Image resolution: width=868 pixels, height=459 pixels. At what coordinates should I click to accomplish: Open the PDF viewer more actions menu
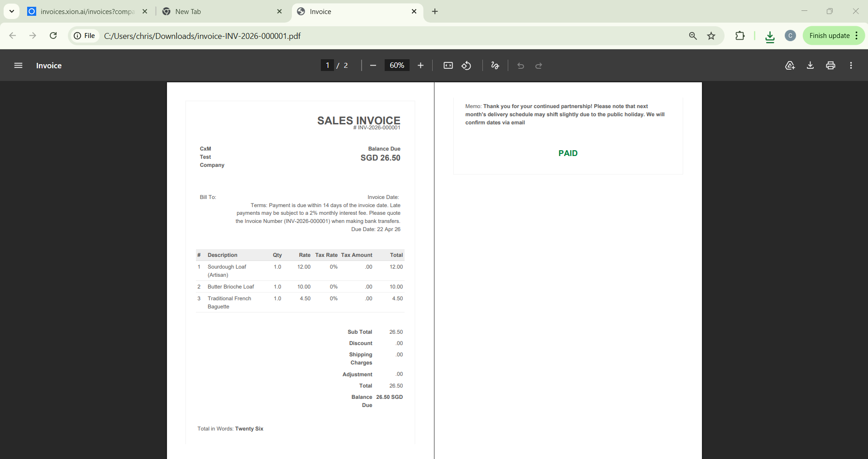(x=851, y=66)
